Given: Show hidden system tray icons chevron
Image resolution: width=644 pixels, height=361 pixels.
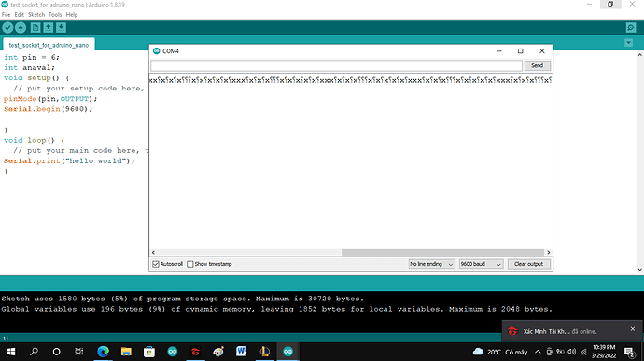Looking at the screenshot, I should point(538,352).
